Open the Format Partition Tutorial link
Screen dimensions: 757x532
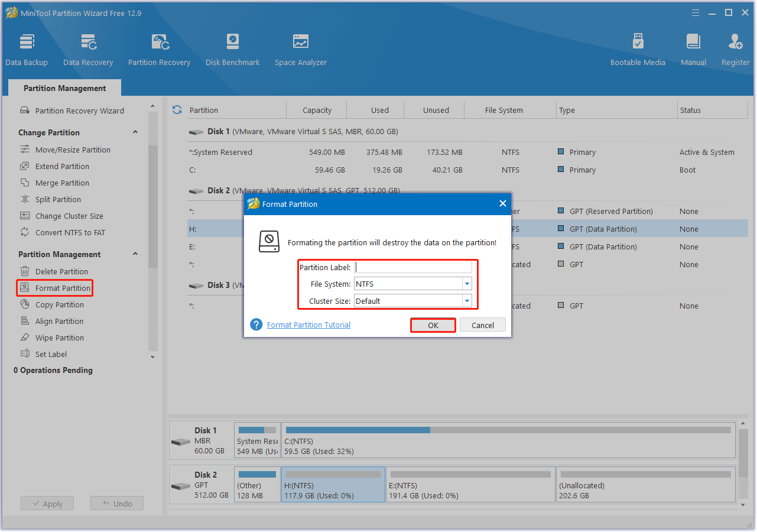click(x=308, y=325)
